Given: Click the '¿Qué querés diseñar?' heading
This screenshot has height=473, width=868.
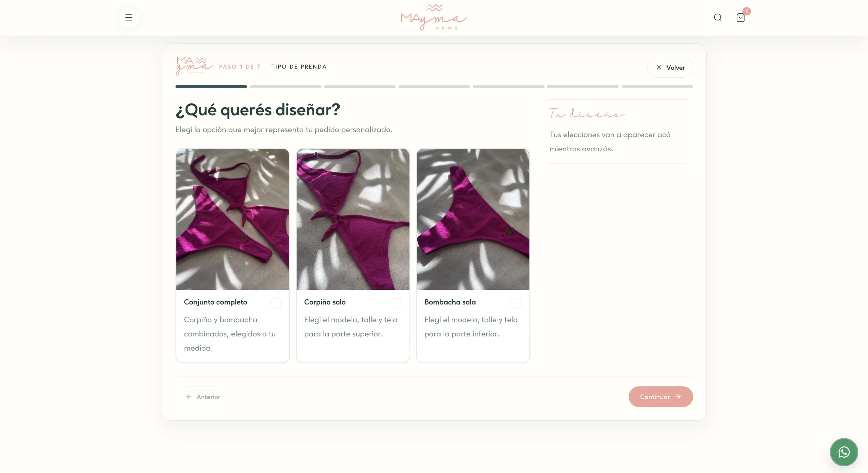Looking at the screenshot, I should tap(258, 110).
